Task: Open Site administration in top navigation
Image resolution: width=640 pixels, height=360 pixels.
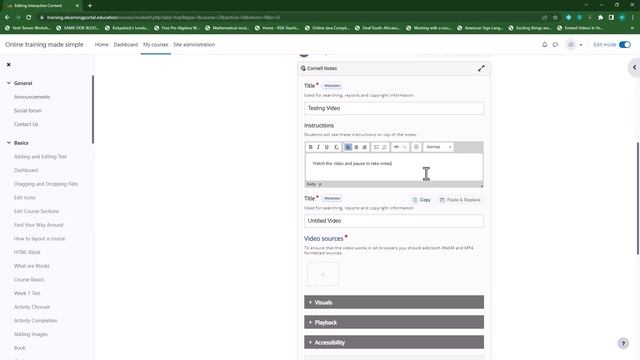Action: (194, 44)
